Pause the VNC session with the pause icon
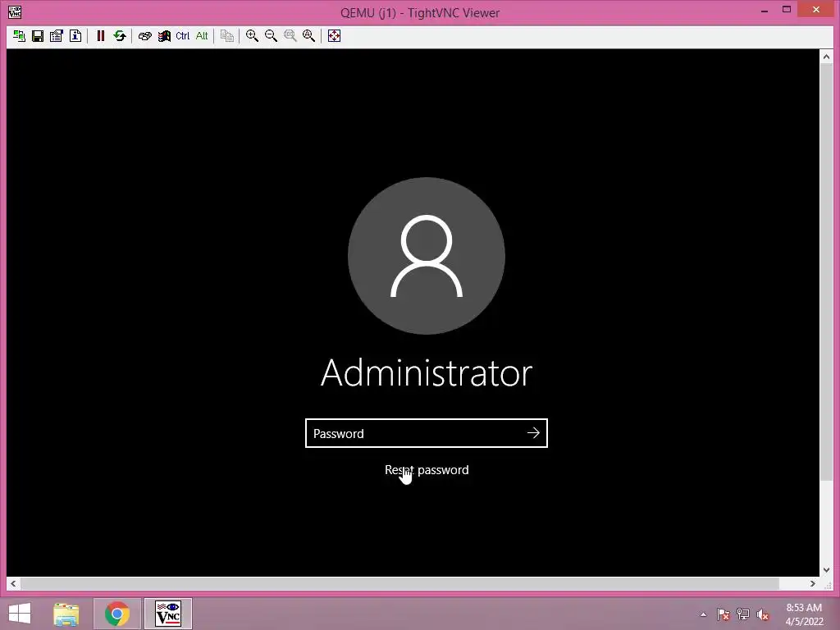The image size is (840, 630). [100, 36]
